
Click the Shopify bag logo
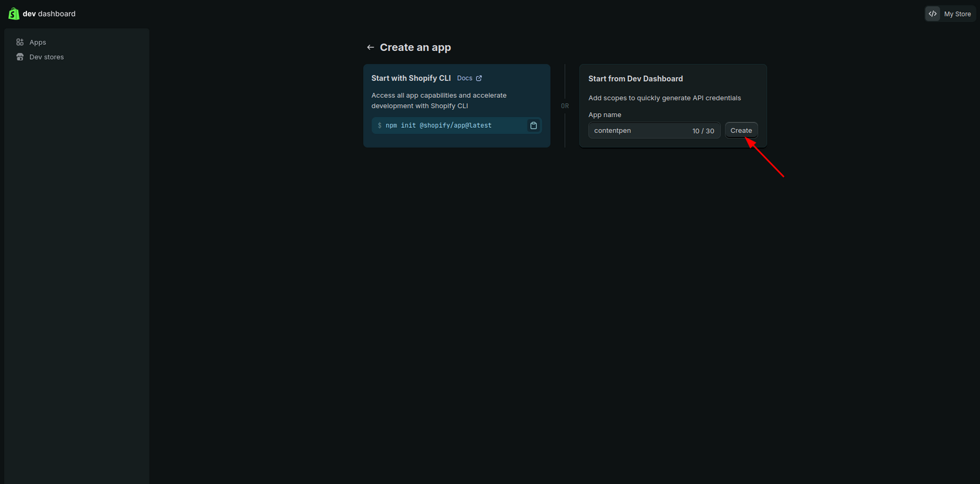click(x=13, y=13)
